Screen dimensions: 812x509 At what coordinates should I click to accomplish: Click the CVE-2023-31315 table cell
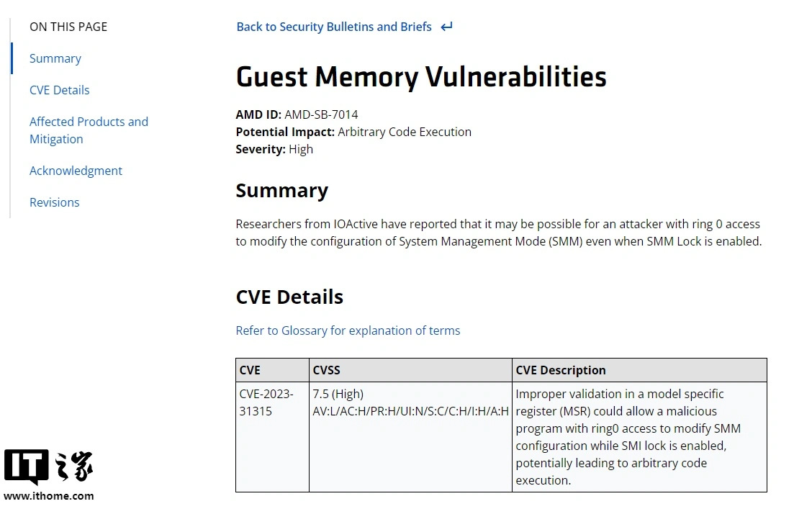272,437
